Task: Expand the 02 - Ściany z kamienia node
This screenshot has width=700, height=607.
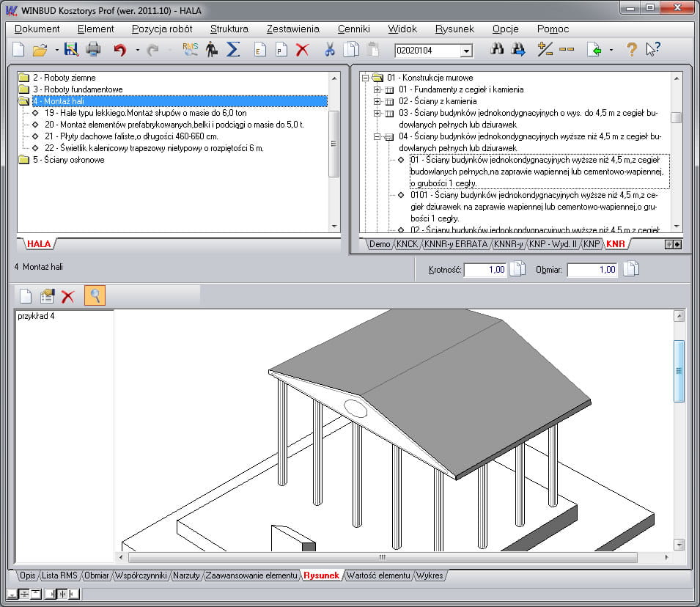Action: point(378,101)
